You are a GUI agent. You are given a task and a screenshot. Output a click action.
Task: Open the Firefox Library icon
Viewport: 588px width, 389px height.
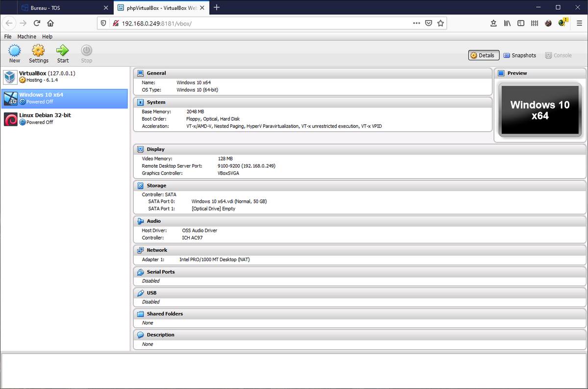click(507, 23)
